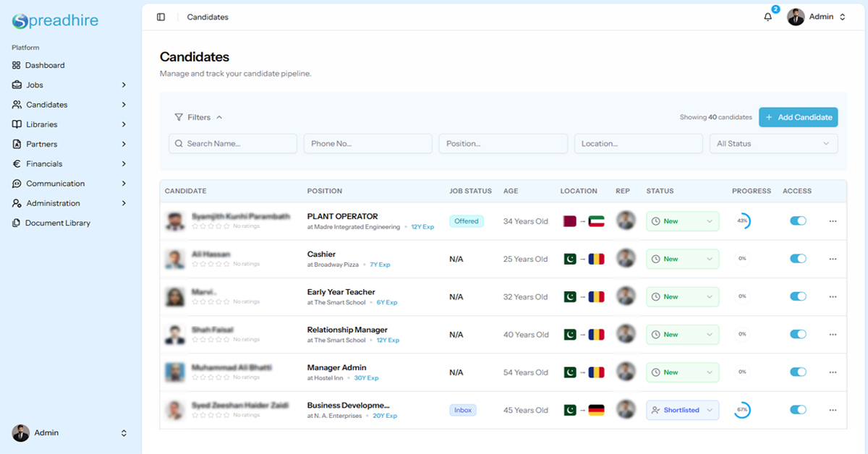Click rep avatar in Manager Admin row
Image resolution: width=868 pixels, height=454 pixels.
click(626, 372)
